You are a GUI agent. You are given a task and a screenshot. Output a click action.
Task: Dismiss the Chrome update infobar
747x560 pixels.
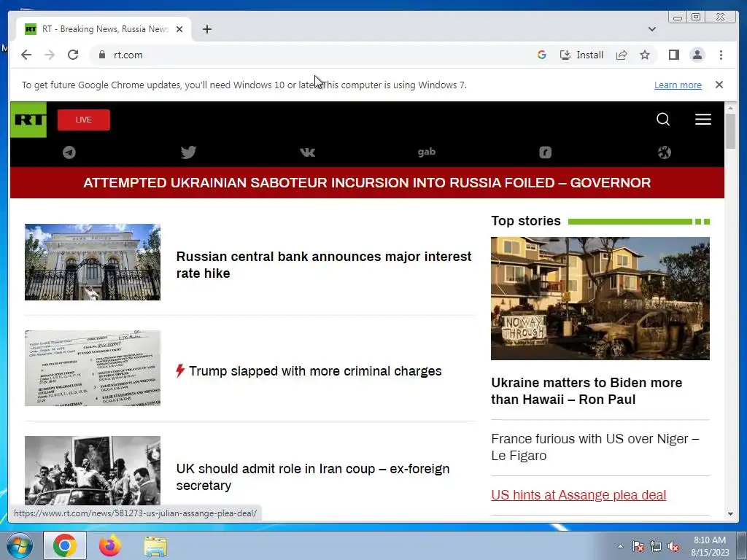719,85
